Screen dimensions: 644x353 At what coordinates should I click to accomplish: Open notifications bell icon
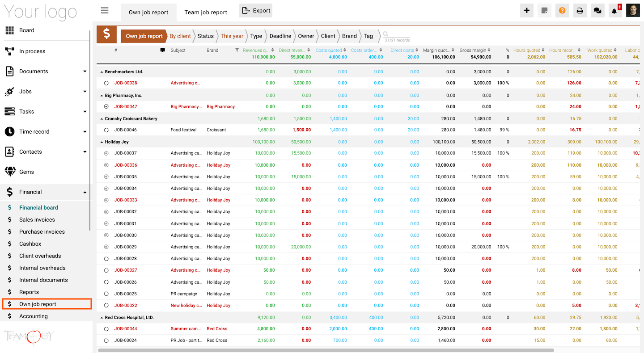point(614,11)
